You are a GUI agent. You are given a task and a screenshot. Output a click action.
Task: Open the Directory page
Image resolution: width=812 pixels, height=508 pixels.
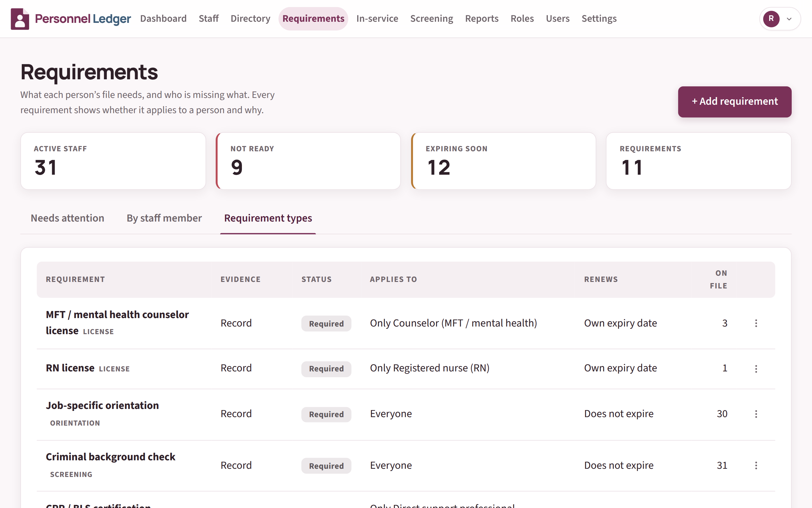(250, 18)
